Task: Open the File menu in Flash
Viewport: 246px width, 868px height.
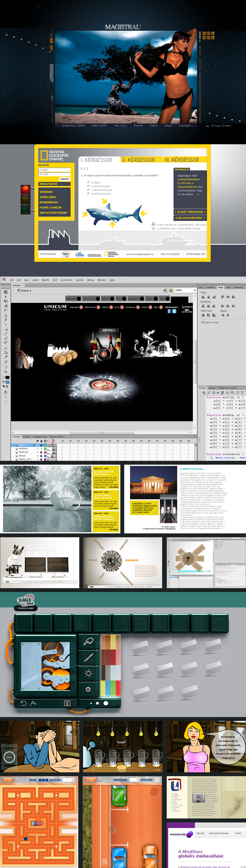Action: tap(12, 280)
